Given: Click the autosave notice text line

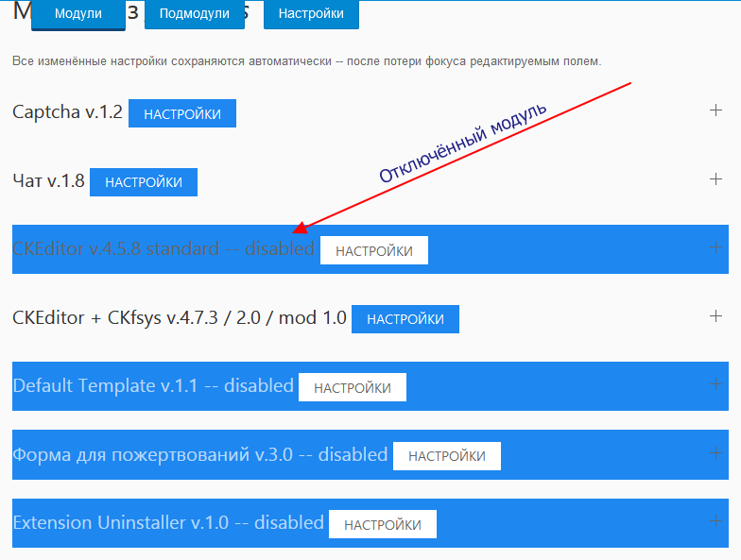Looking at the screenshot, I should (306, 61).
